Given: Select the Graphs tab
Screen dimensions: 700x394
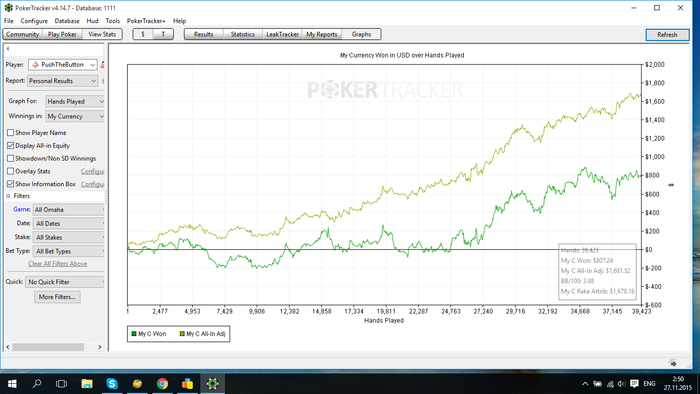Looking at the screenshot, I should click(361, 34).
